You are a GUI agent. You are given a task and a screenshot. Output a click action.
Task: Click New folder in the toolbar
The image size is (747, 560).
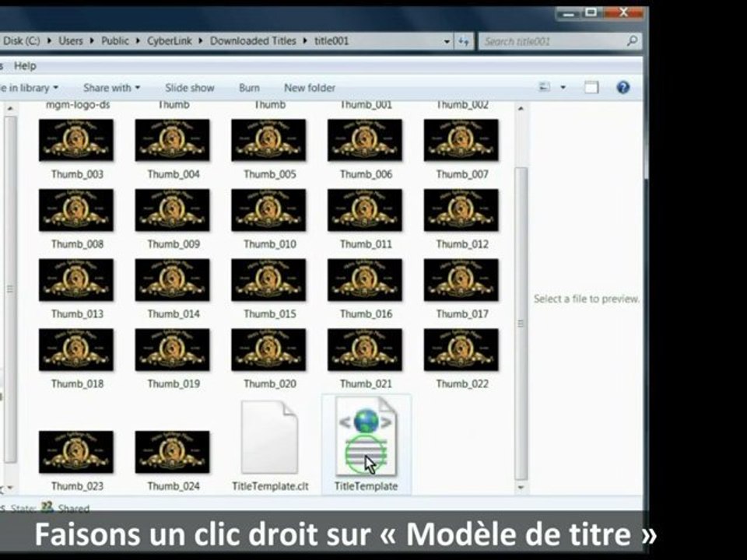310,88
